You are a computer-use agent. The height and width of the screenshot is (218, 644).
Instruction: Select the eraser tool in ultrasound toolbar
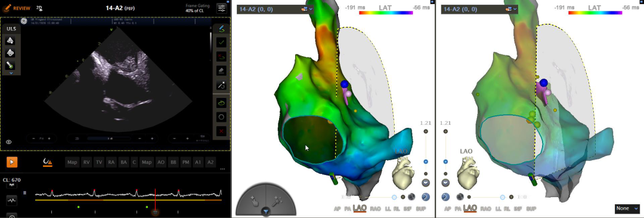[x=221, y=70]
